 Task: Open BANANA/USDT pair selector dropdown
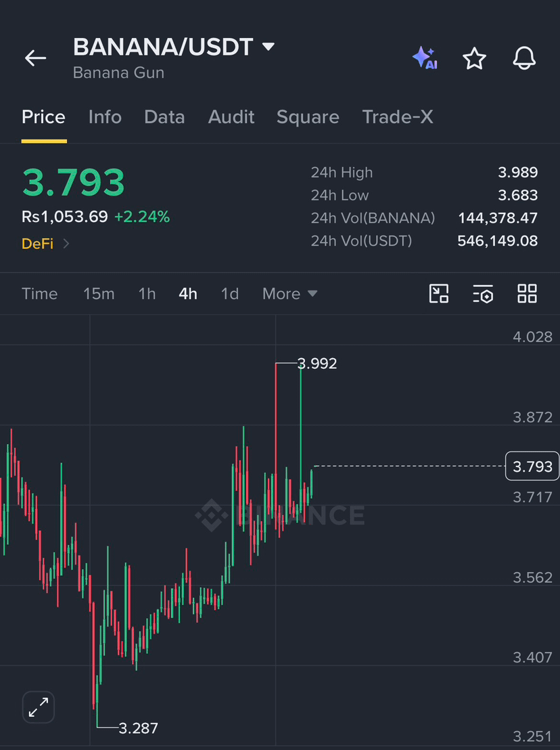(269, 47)
